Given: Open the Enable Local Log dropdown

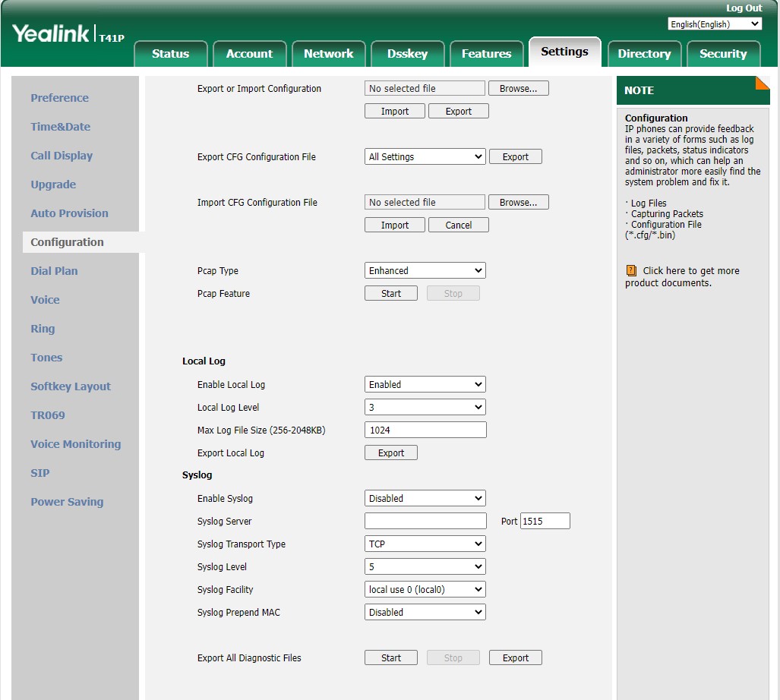Looking at the screenshot, I should coord(425,385).
